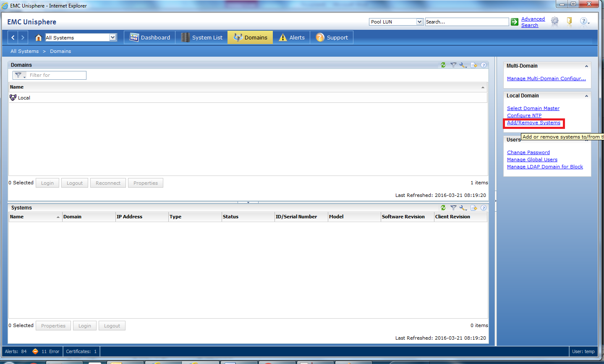
Task: Collapse the Local Domain section
Action: [586, 96]
